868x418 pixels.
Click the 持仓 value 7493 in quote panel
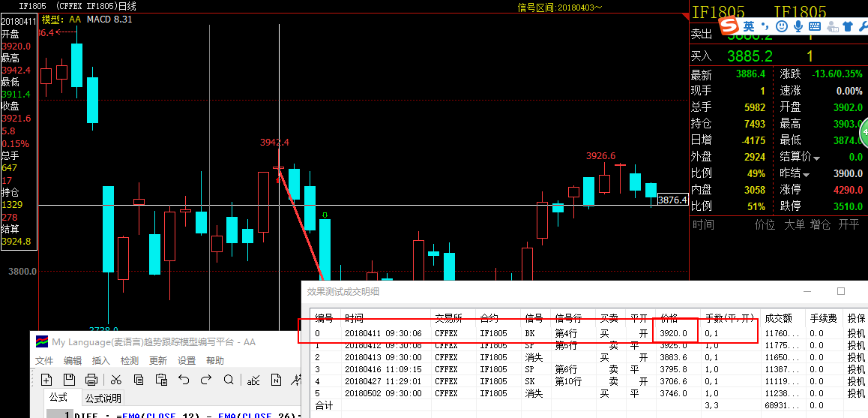(755, 123)
